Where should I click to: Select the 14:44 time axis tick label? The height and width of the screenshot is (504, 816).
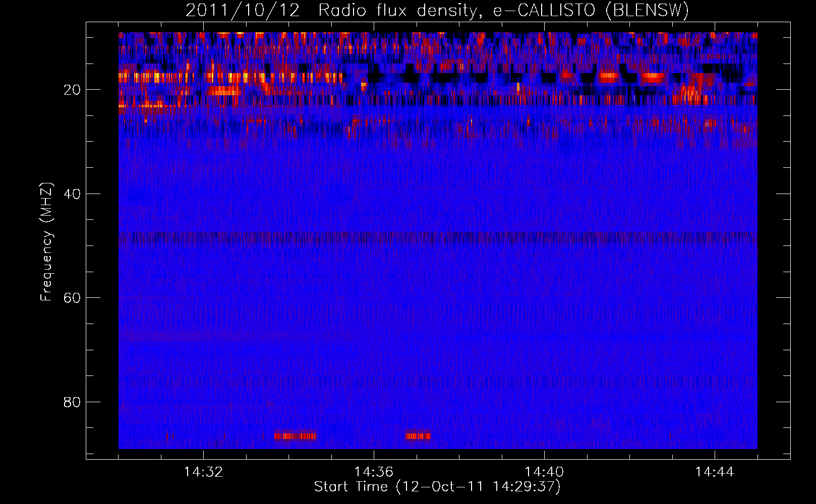[x=715, y=472]
